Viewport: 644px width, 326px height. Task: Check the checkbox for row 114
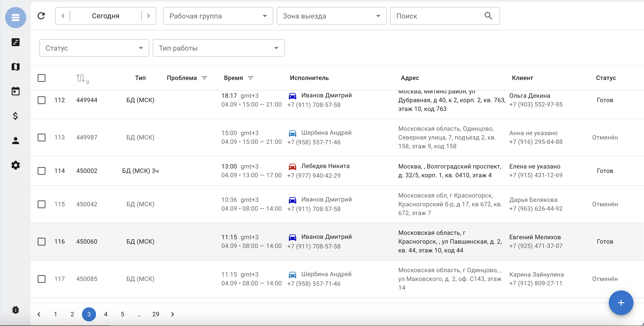pyautogui.click(x=42, y=171)
